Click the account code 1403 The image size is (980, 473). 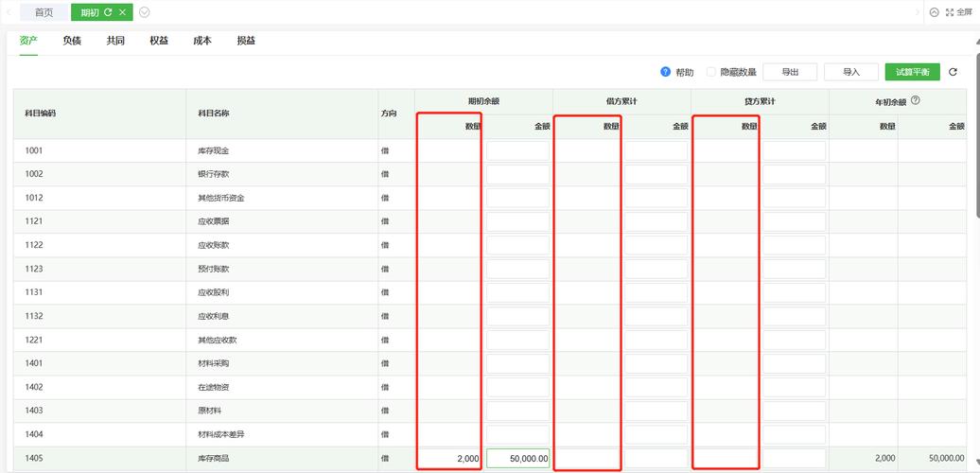click(x=34, y=412)
